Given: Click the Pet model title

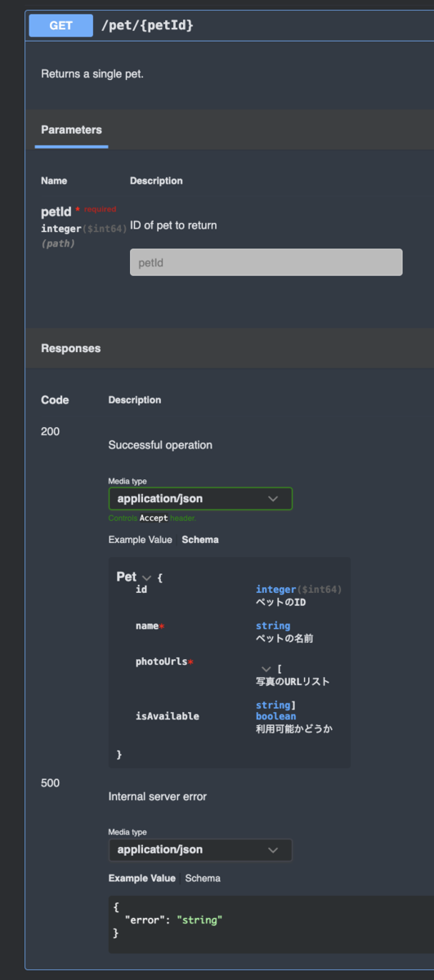Looking at the screenshot, I should [127, 577].
